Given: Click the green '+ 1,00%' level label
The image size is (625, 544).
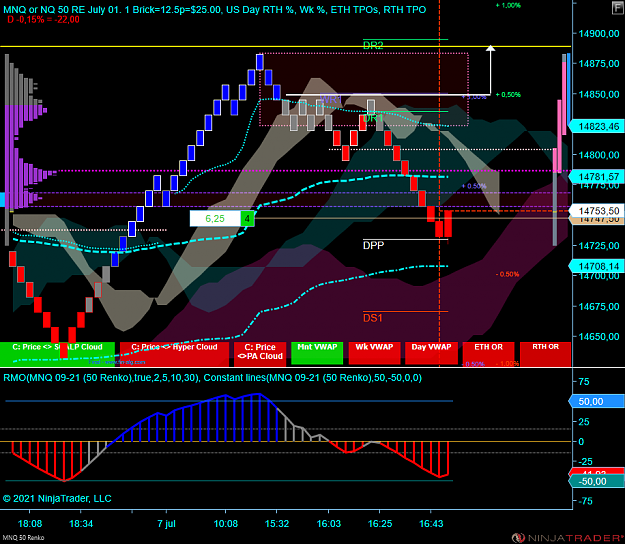Looking at the screenshot, I should coord(508,6).
